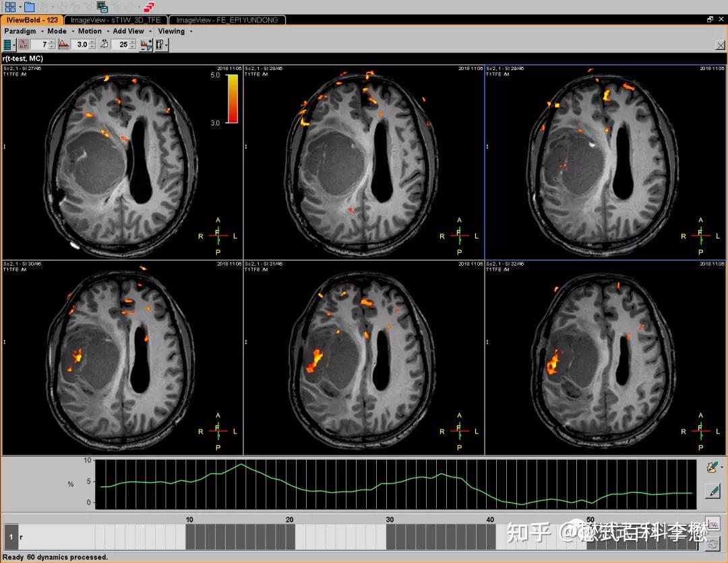The width and height of the screenshot is (728, 563).
Task: Click the graph settings icon right of the 25 field
Action: pyautogui.click(x=146, y=45)
